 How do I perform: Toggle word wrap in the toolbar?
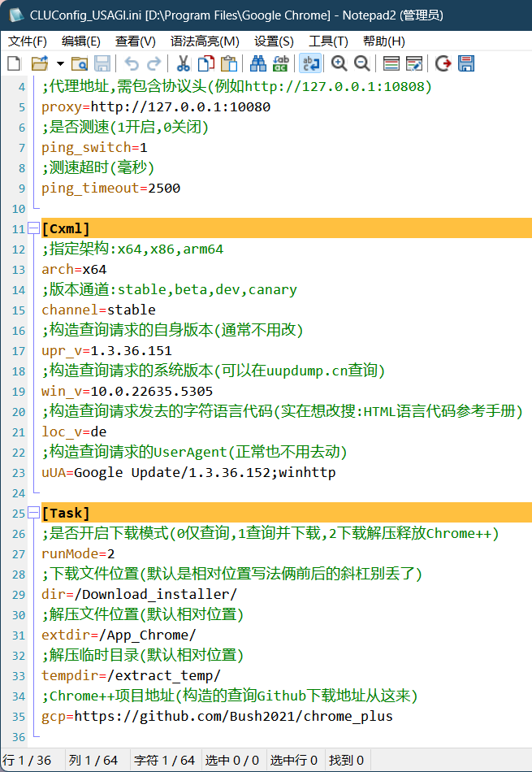(x=309, y=63)
